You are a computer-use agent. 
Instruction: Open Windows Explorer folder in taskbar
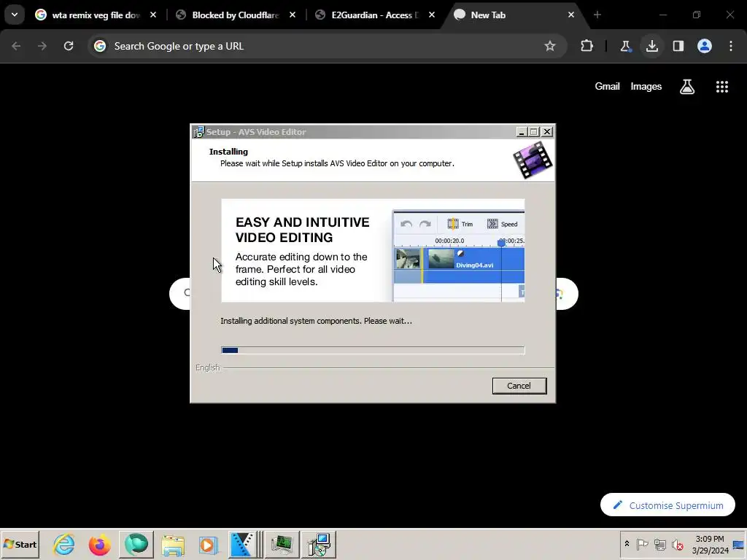(x=172, y=544)
